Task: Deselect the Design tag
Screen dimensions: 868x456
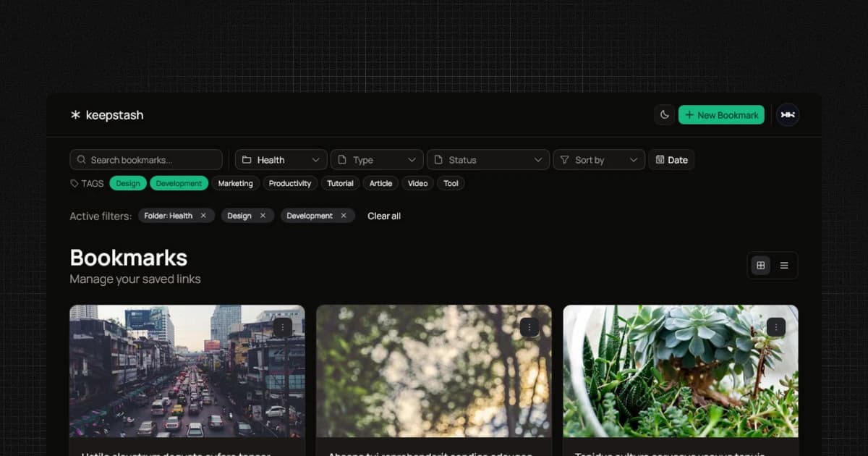Action: 128,184
